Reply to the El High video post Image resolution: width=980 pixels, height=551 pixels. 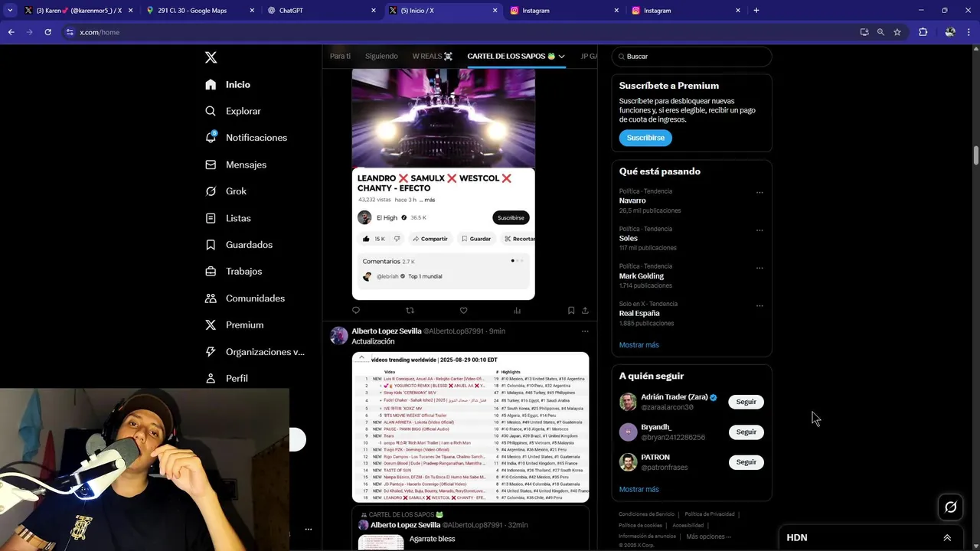tap(355, 310)
